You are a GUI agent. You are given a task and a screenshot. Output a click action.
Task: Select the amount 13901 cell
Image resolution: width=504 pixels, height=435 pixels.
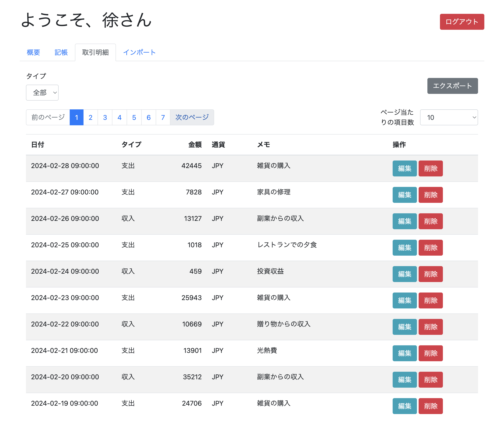pos(192,351)
